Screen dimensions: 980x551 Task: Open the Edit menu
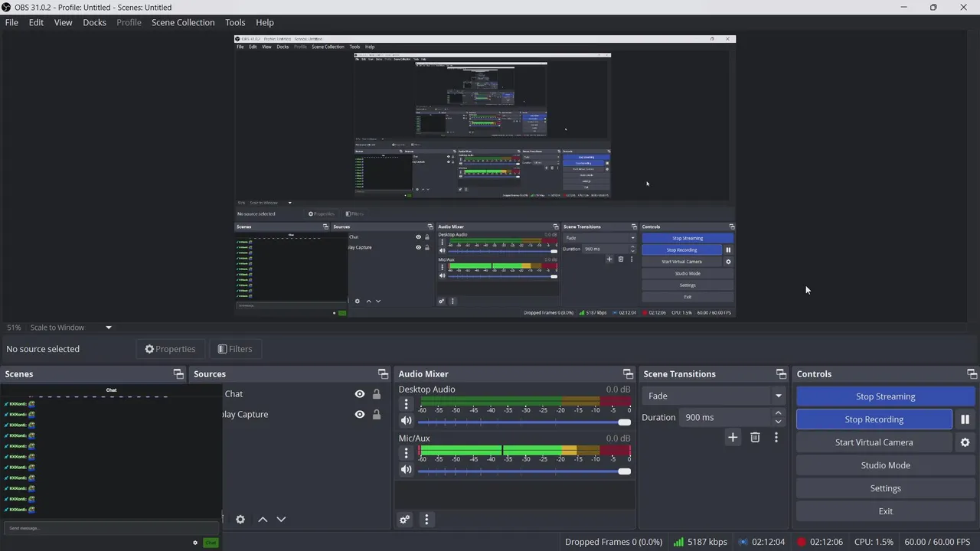pyautogui.click(x=36, y=22)
